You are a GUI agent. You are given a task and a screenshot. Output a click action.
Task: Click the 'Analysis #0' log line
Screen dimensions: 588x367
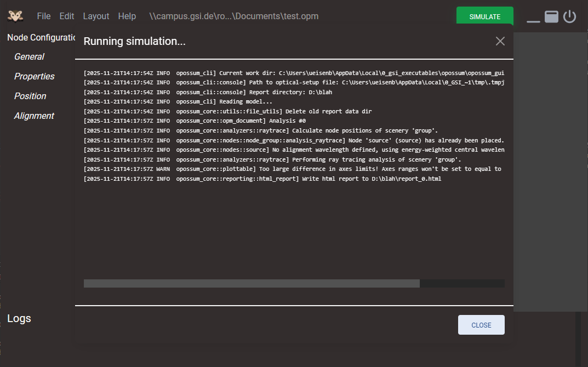(195, 121)
